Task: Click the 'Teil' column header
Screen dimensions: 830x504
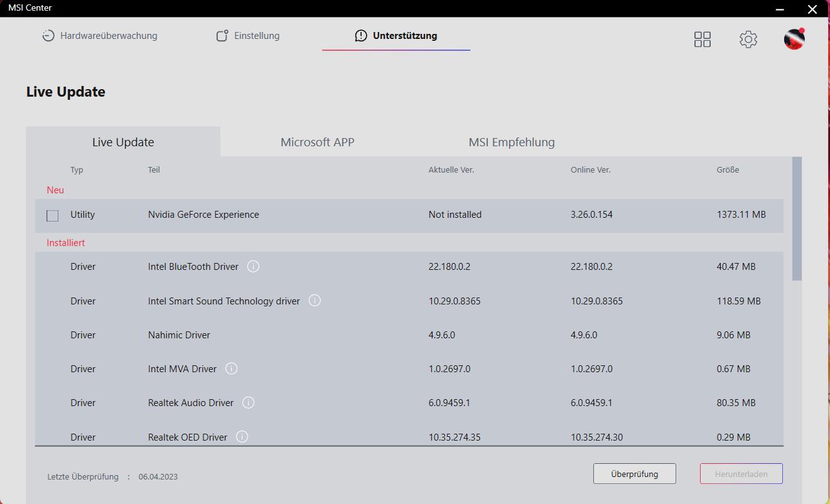Action: 154,170
